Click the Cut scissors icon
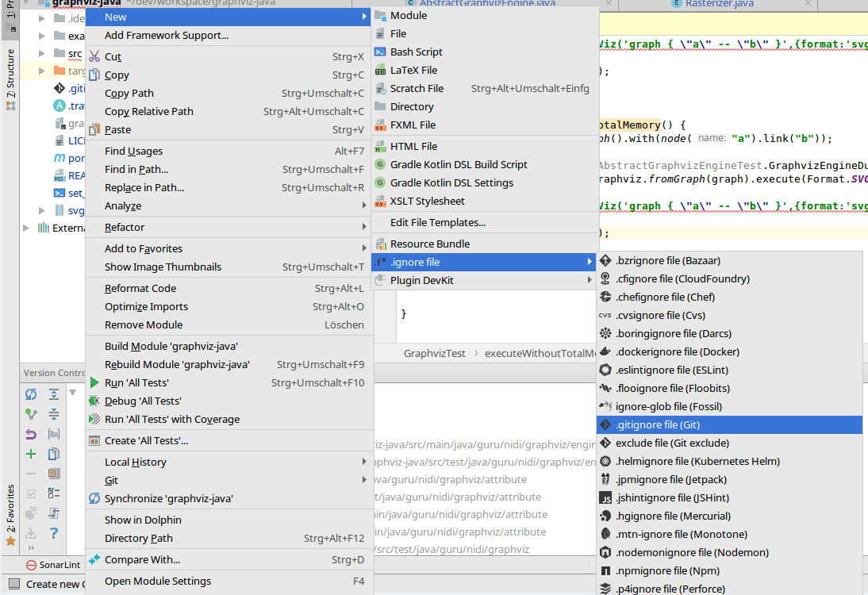The image size is (868, 595). [x=94, y=56]
